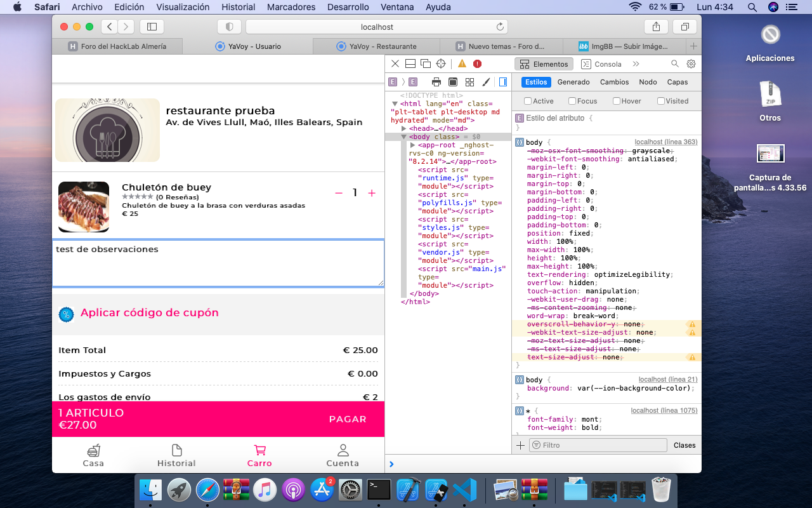This screenshot has width=812, height=508.
Task: Decrease Chuletón de buey quantity
Action: 339,193
